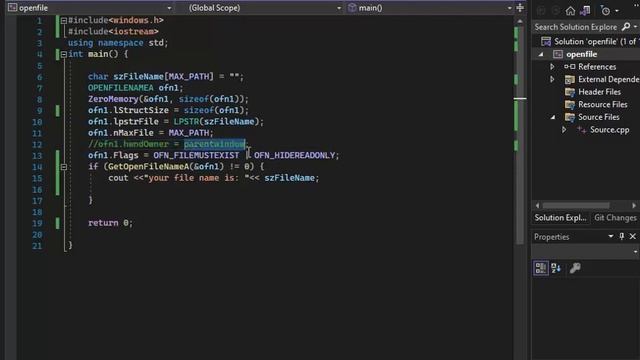Click the Properties panel pin icon
This screenshot has width=640, height=360.
[x=622, y=236]
